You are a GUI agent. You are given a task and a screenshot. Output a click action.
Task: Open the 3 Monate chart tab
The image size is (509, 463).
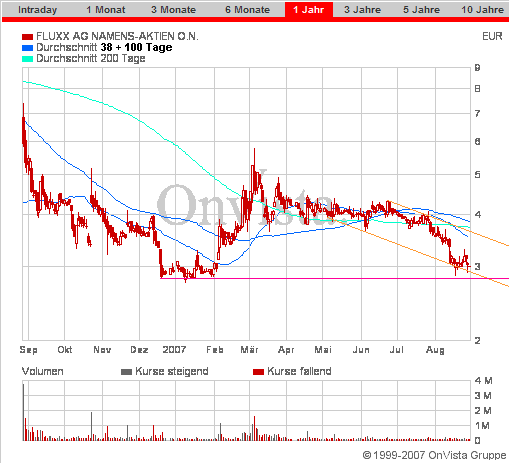point(173,10)
